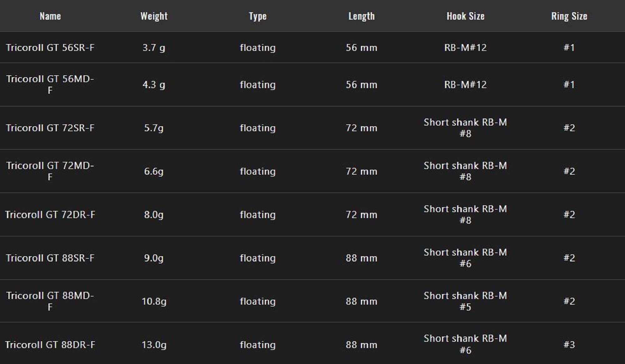Select the Tricoroll GT 72MD-F name cell

(x=50, y=171)
